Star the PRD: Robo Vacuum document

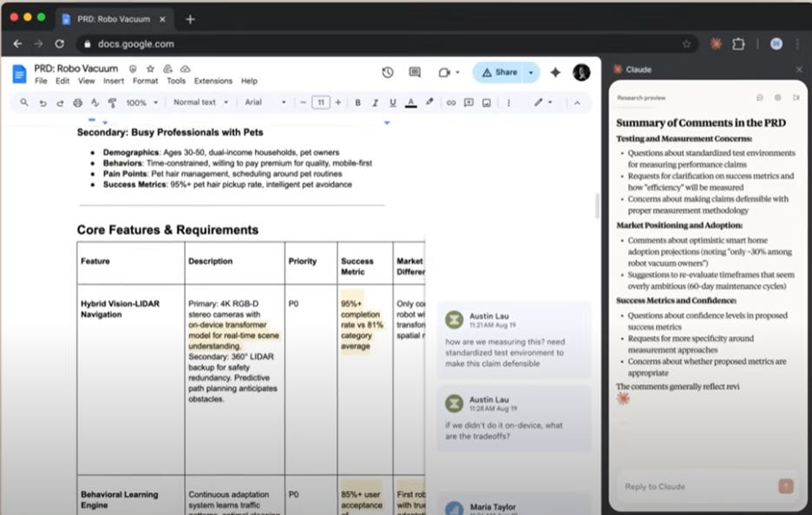coord(149,68)
